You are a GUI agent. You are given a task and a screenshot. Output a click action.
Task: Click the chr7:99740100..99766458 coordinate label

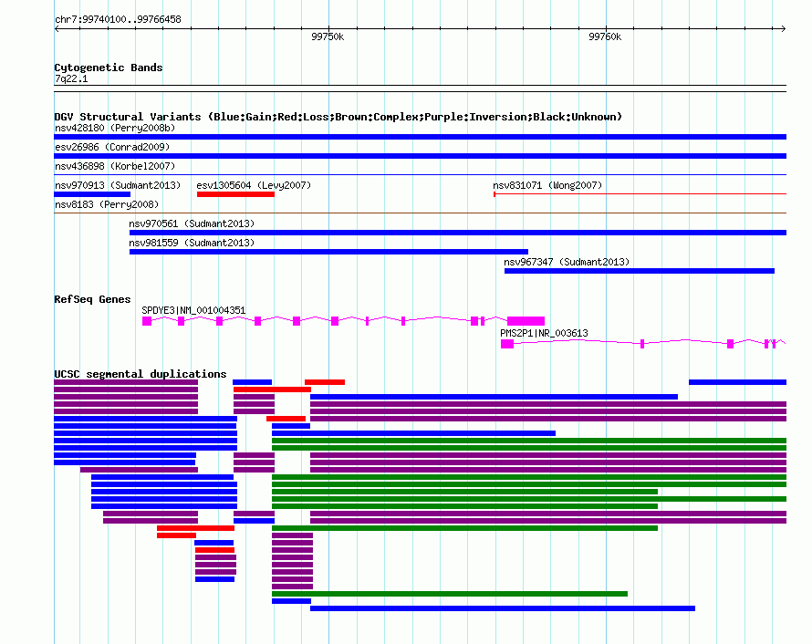point(118,19)
